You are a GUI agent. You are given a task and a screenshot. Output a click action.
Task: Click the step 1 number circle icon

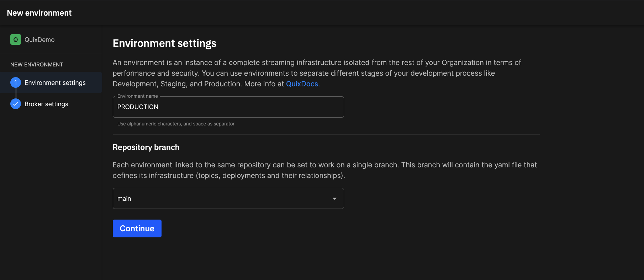point(16,82)
